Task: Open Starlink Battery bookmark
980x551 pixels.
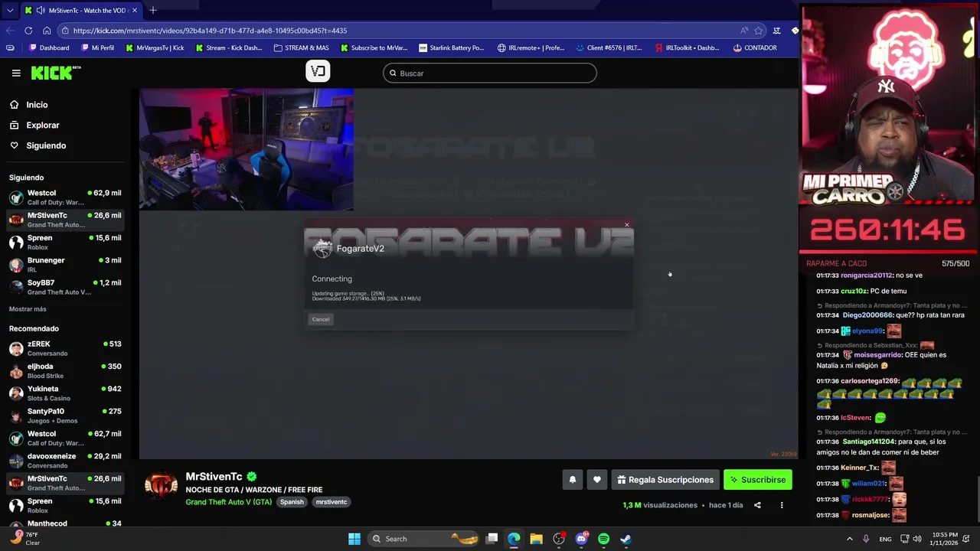Action: (x=451, y=47)
